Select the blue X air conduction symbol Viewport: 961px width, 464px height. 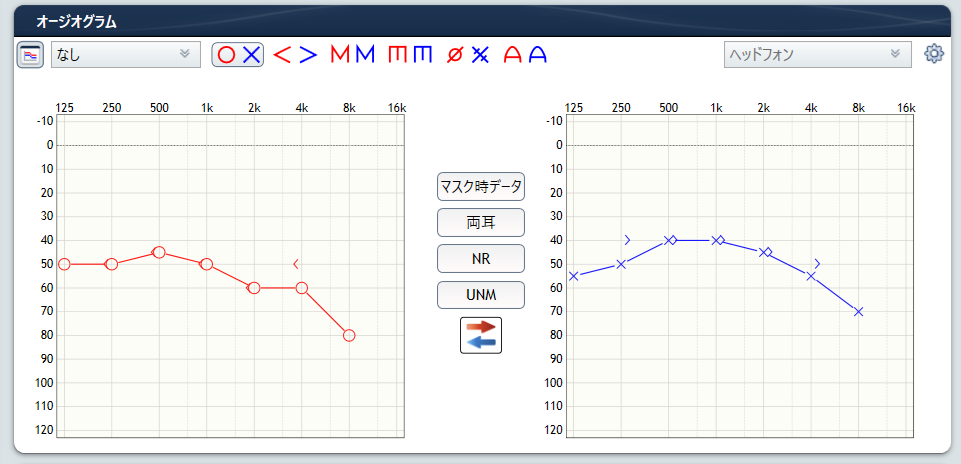click(250, 55)
